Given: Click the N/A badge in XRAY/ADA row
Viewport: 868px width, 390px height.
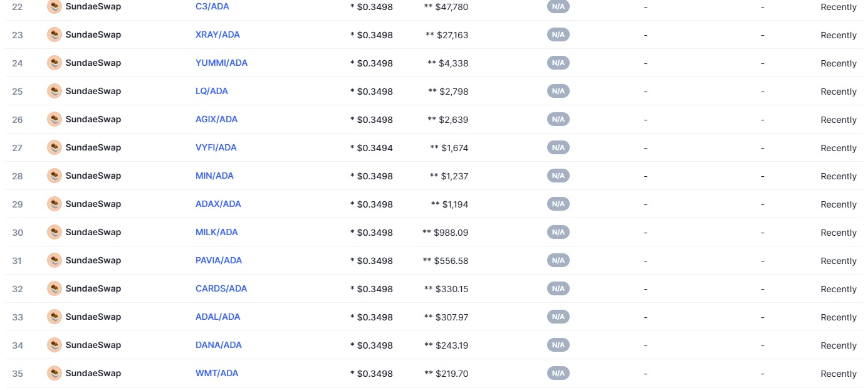Looking at the screenshot, I should pyautogui.click(x=558, y=34).
